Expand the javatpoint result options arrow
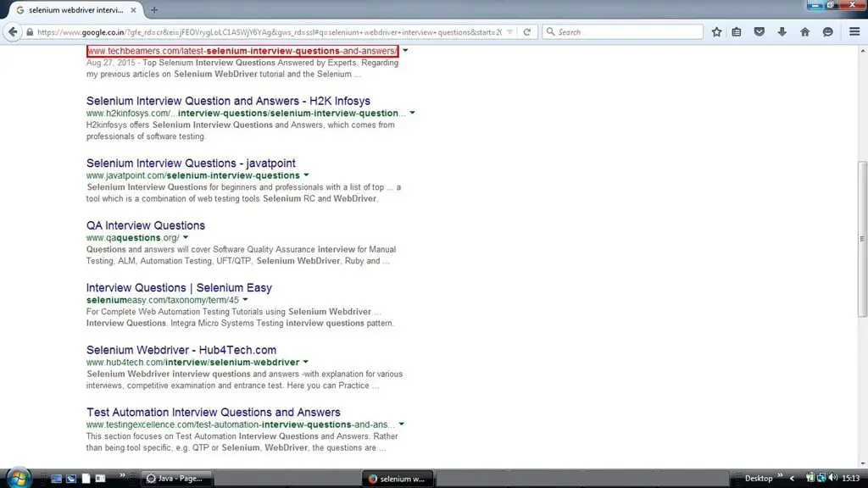Image resolution: width=868 pixels, height=488 pixels. click(306, 175)
